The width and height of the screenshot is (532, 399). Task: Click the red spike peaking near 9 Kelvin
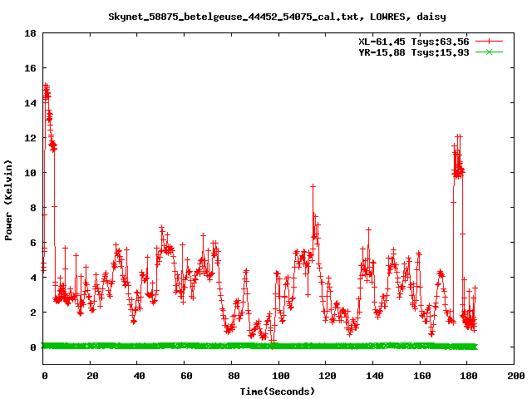click(313, 186)
